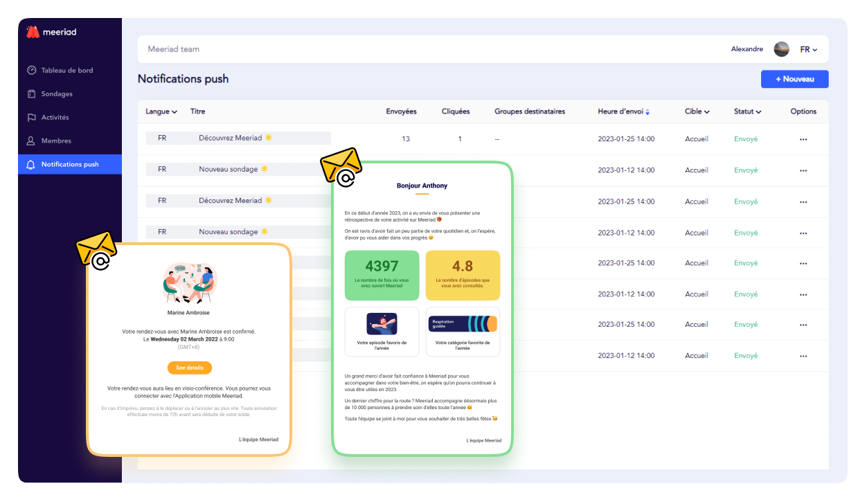This screenshot has width=867, height=504.
Task: Expand the FR language dropdown in header
Action: pos(809,49)
